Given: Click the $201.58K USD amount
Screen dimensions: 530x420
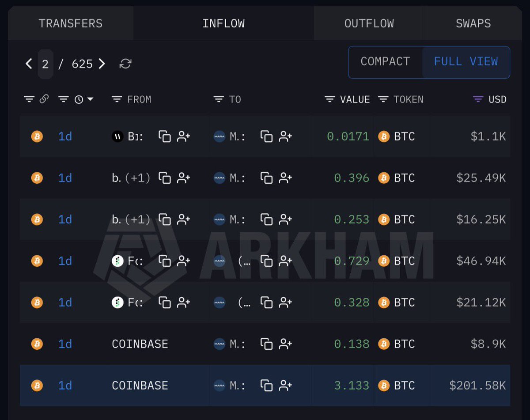Looking at the screenshot, I should 477,386.
